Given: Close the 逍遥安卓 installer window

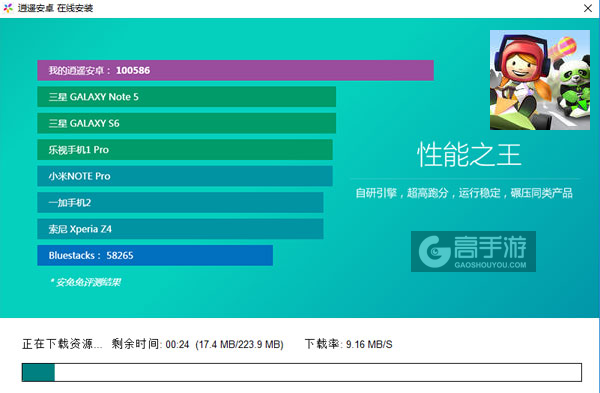Looking at the screenshot, I should (588, 8).
